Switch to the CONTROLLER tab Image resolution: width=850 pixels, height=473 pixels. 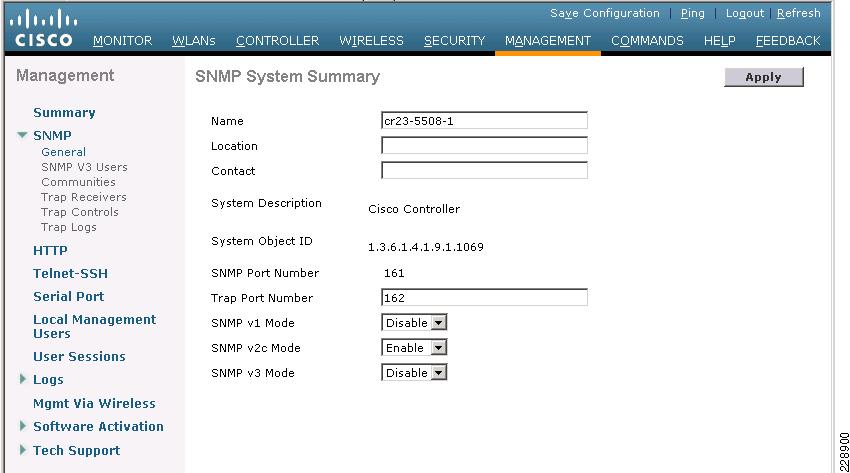pos(278,41)
